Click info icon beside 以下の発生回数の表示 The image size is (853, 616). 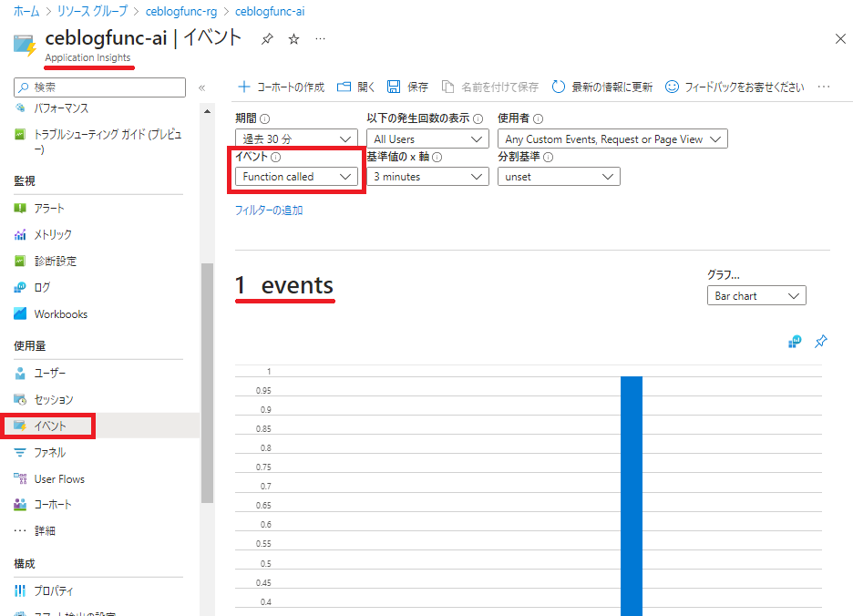[x=478, y=118]
